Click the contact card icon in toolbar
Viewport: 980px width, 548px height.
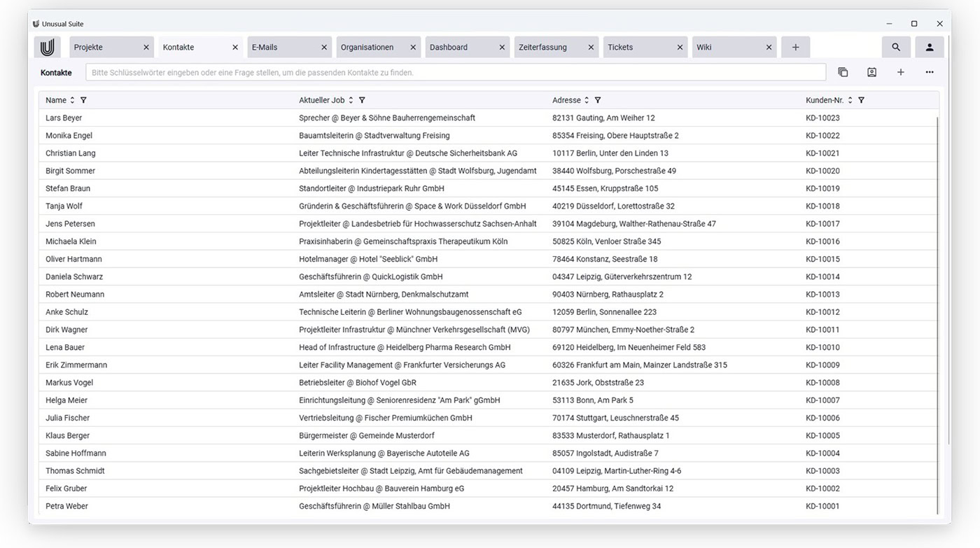tap(871, 72)
